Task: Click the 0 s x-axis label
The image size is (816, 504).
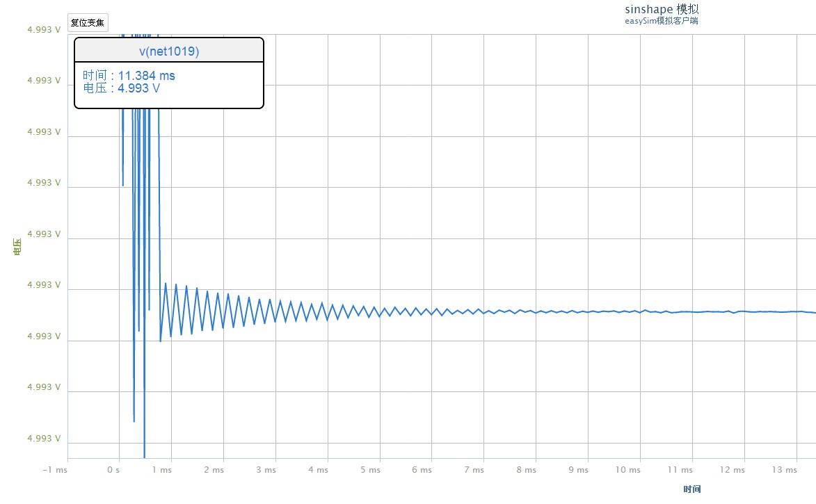Action: point(113,470)
